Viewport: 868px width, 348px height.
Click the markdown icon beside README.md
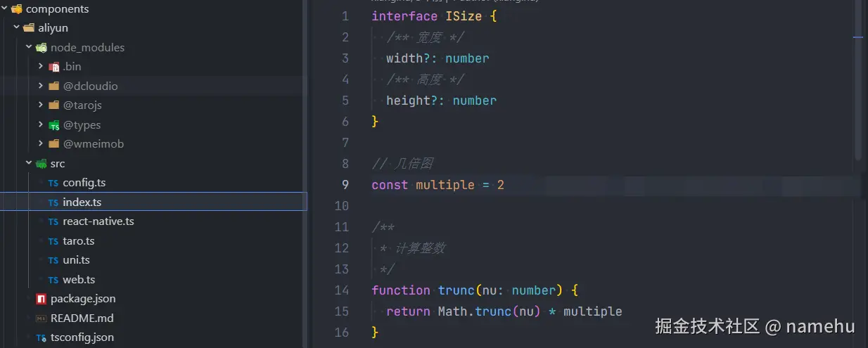pos(42,318)
